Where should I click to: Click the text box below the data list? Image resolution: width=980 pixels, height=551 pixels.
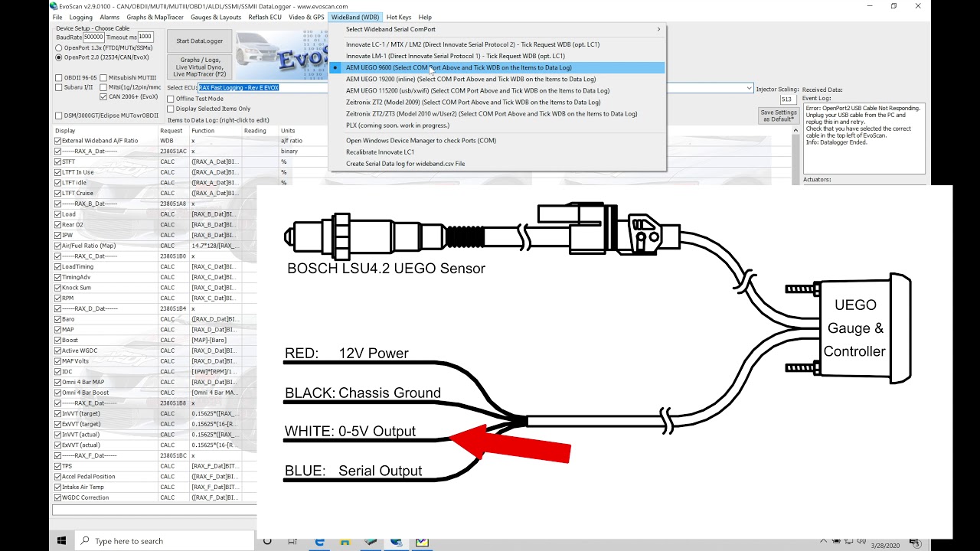[x=154, y=510]
